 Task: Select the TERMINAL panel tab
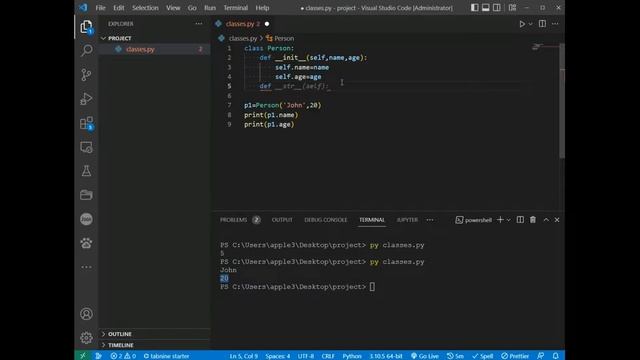[372, 220]
